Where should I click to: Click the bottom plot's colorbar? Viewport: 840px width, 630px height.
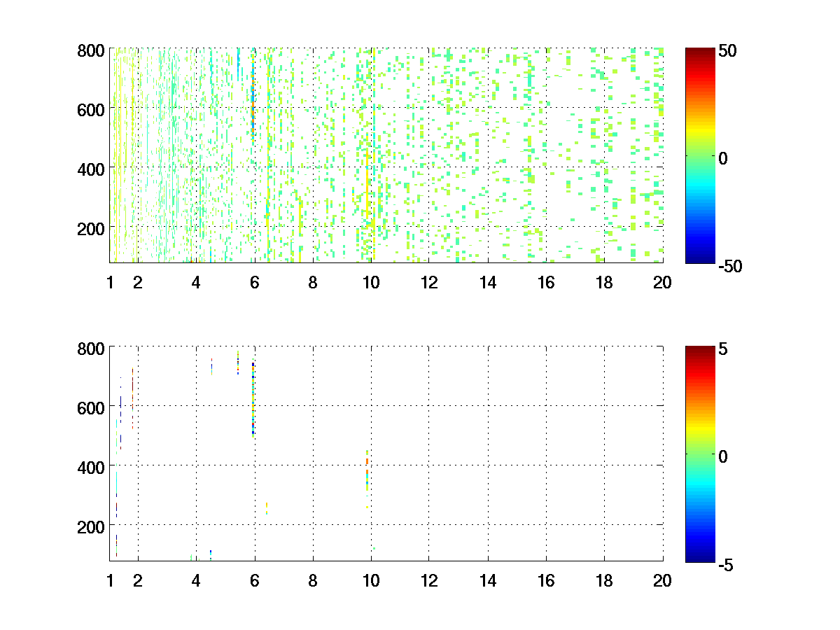pyautogui.click(x=701, y=453)
